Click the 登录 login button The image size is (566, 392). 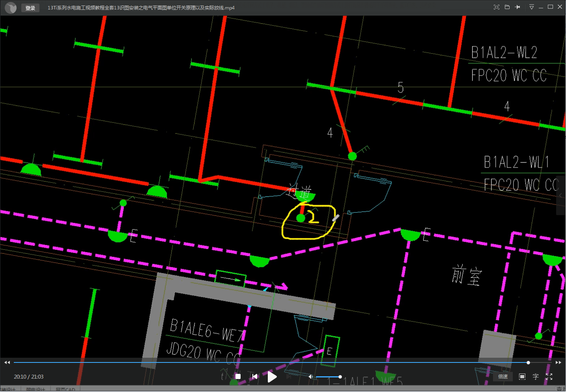click(30, 8)
